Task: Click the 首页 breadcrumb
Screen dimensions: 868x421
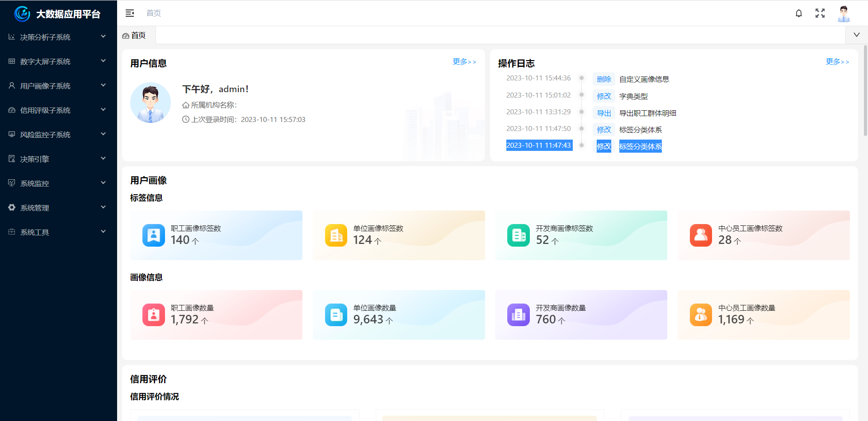Action: point(154,13)
